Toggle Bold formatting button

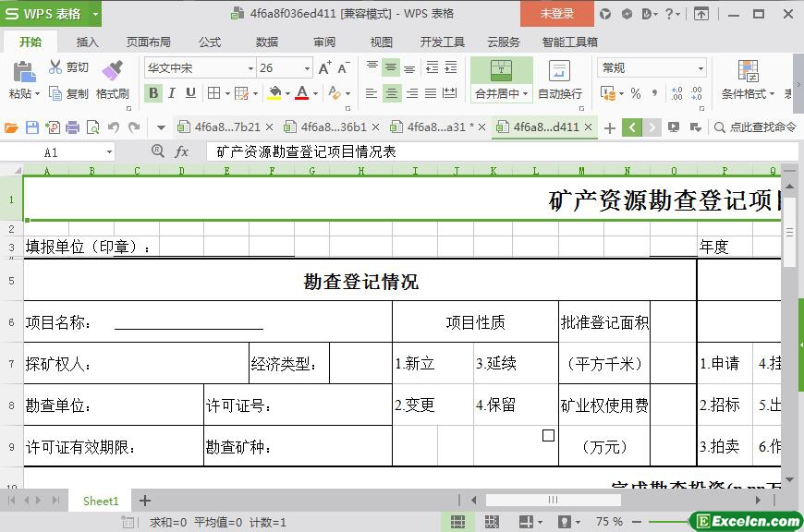(153, 93)
